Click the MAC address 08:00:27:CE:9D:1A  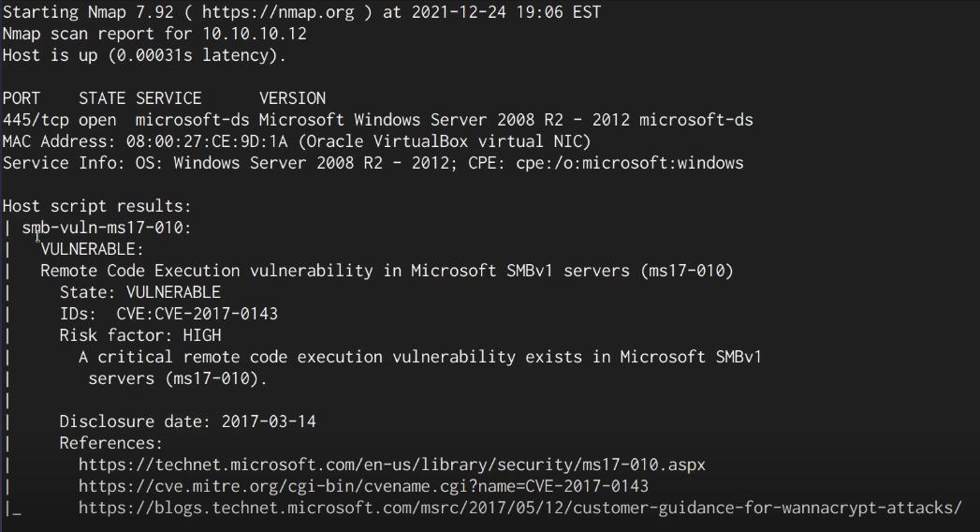(x=200, y=141)
